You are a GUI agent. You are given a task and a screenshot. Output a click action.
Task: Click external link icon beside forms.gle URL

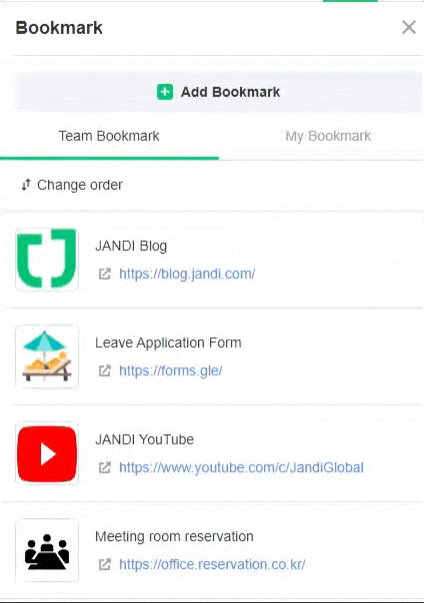click(x=105, y=371)
